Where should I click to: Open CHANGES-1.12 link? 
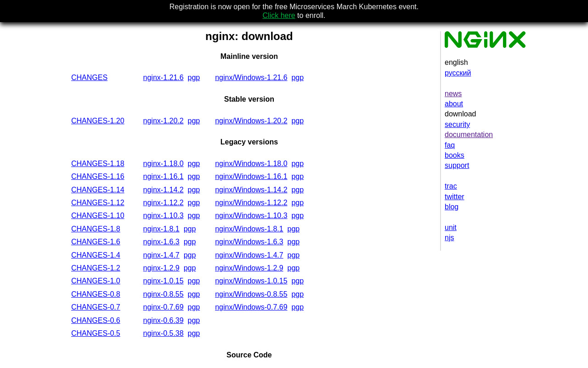pos(98,203)
